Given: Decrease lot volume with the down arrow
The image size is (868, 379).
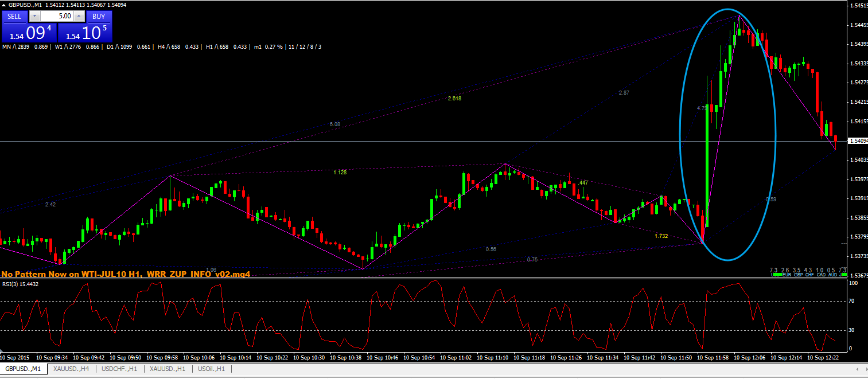Looking at the screenshot, I should point(35,17).
